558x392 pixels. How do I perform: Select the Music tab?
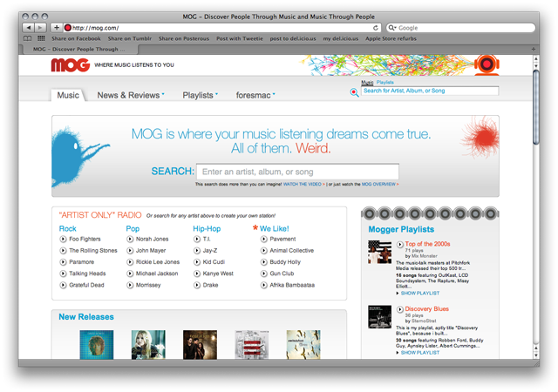(x=68, y=95)
